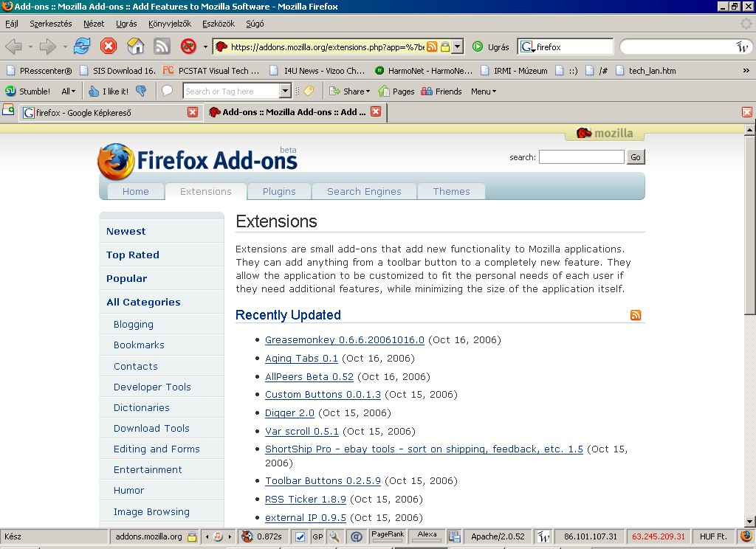Image resolution: width=756 pixels, height=549 pixels.
Task: Click the Pages icon in StumbleUpon toolbar
Action: click(x=396, y=91)
